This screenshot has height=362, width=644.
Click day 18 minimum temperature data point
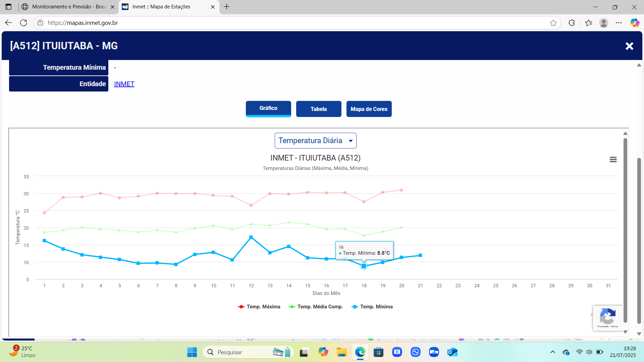[x=364, y=266]
